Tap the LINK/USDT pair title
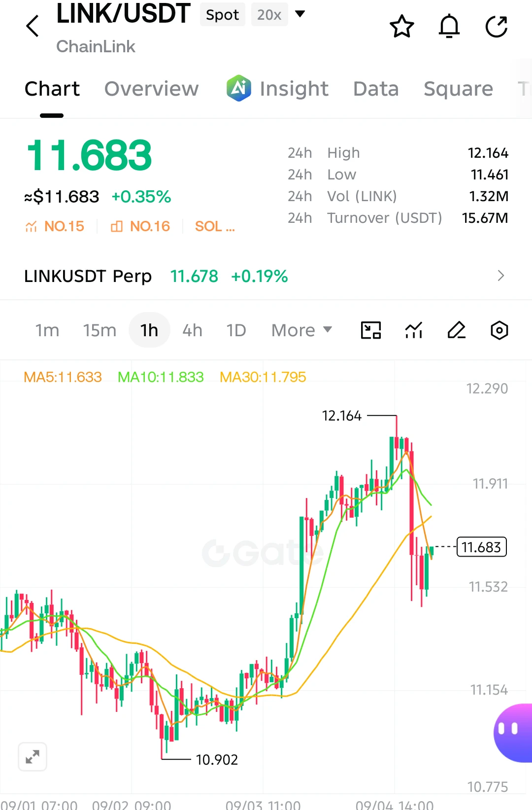The height and width of the screenshot is (810, 532). point(123,14)
